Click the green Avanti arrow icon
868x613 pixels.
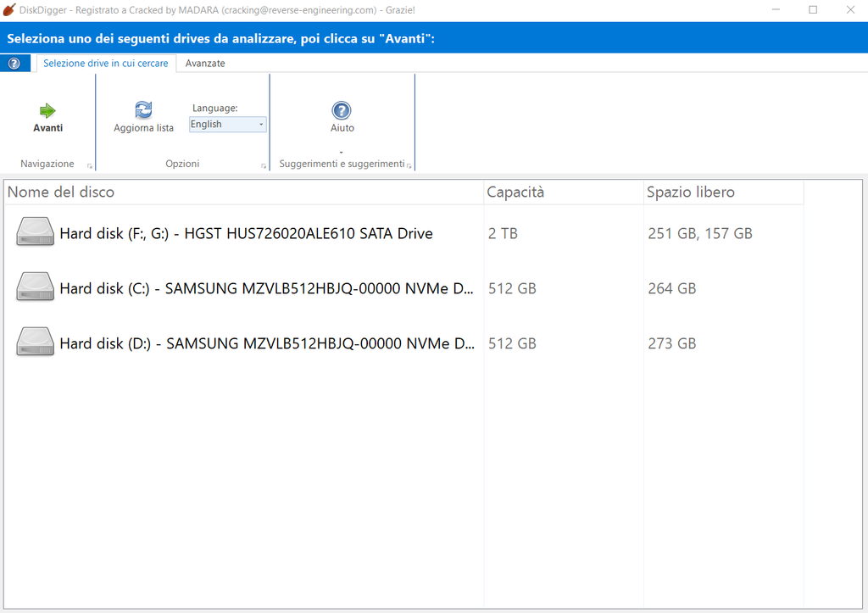tap(47, 111)
